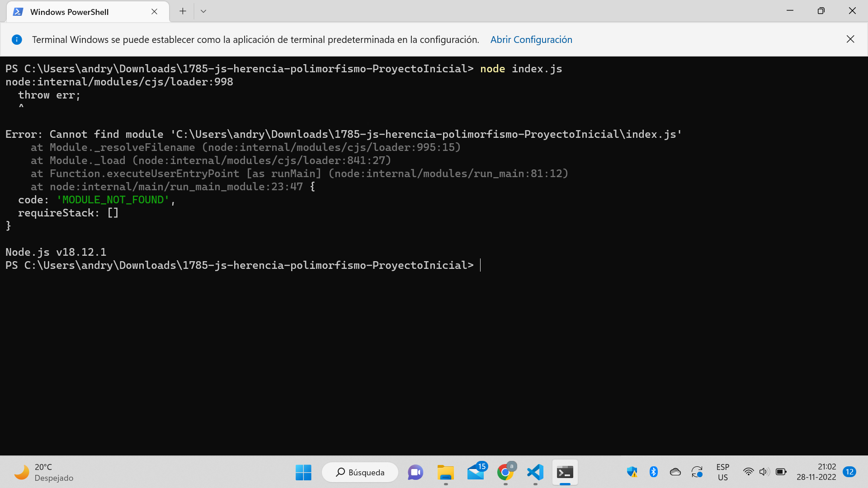Switch to Visual Studio Code in taskbar
Image resolution: width=868 pixels, height=488 pixels.
coord(535,472)
